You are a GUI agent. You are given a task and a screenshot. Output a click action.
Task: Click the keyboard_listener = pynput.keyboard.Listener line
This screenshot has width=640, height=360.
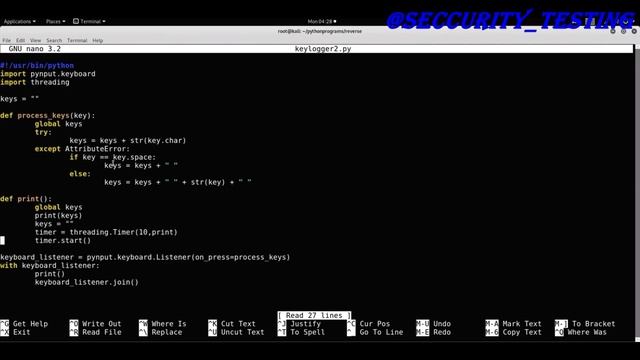(x=145, y=257)
